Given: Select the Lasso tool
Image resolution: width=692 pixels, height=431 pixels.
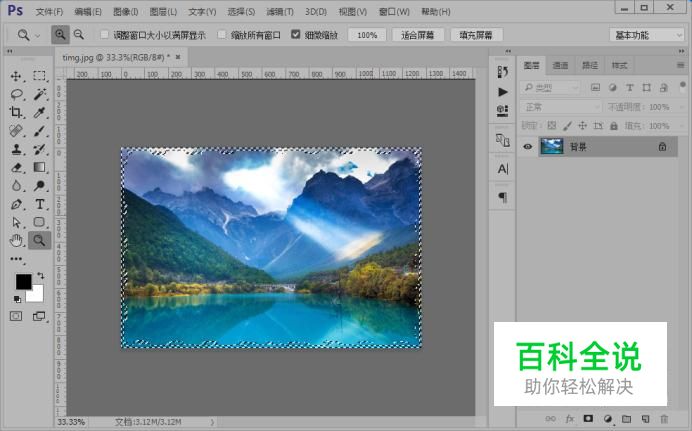Looking at the screenshot, I should (x=16, y=94).
